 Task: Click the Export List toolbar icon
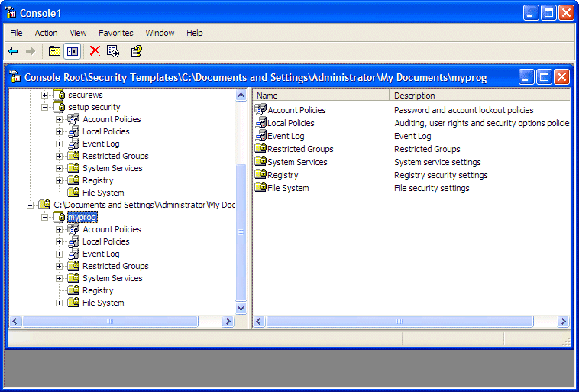click(x=113, y=51)
